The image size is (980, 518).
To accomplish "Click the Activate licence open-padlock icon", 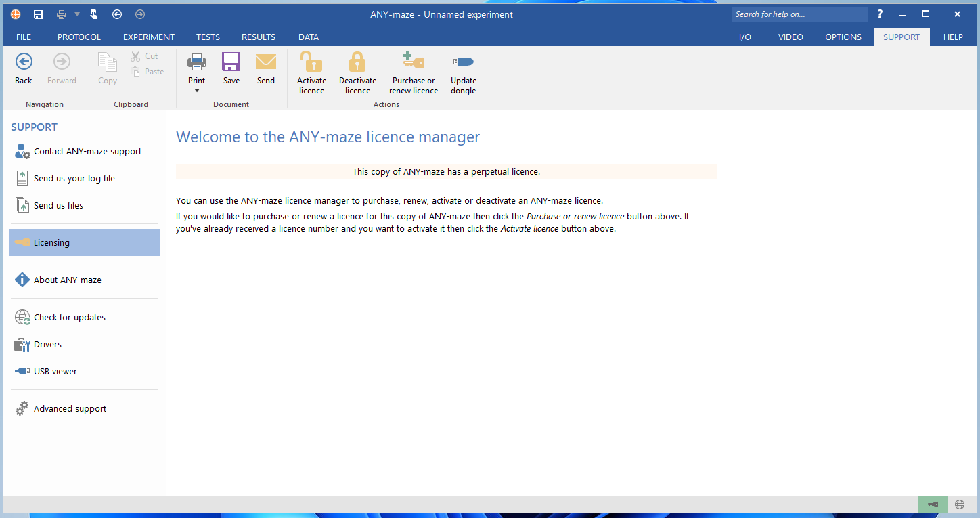I will pyautogui.click(x=311, y=62).
